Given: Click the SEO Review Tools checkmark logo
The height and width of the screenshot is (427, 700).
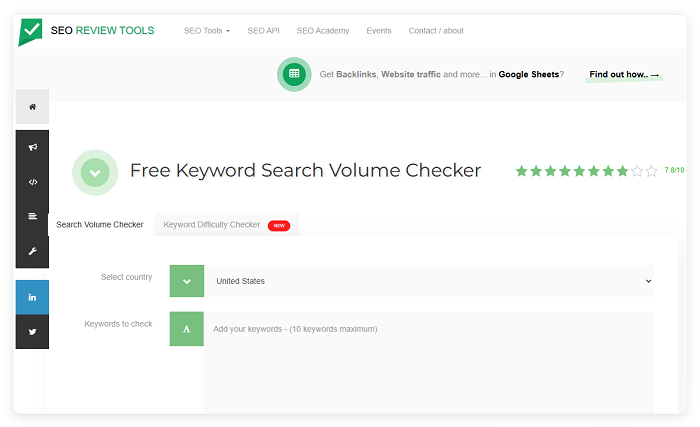Looking at the screenshot, I should point(30,32).
